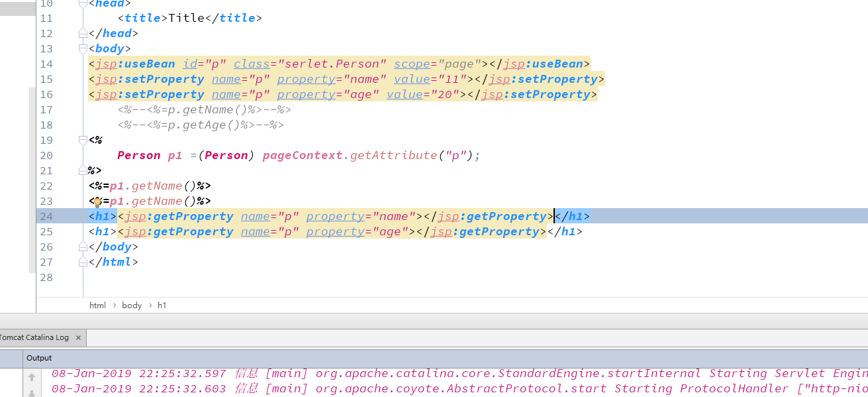Click the fold marker at the closing body tag
Screen dimensions: 868x397
[83, 247]
